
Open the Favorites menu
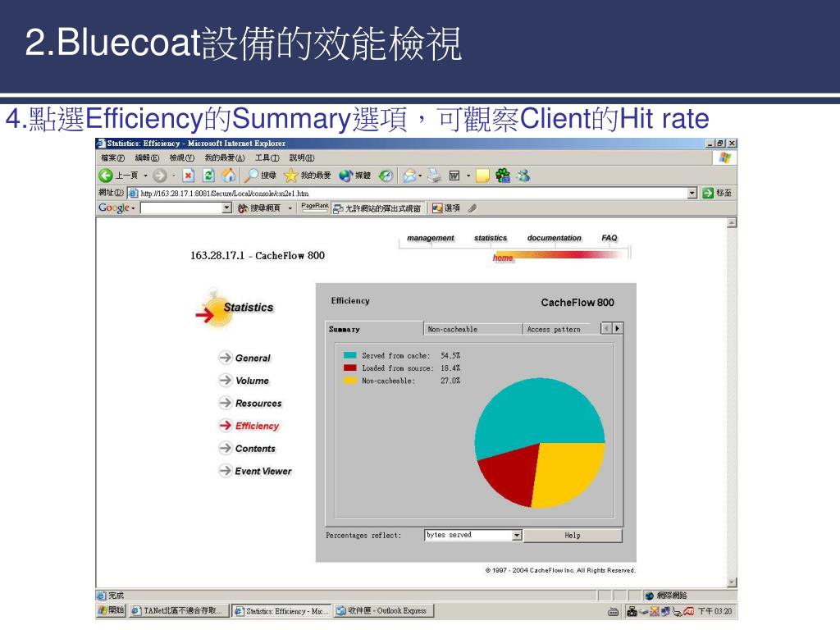[x=225, y=157]
